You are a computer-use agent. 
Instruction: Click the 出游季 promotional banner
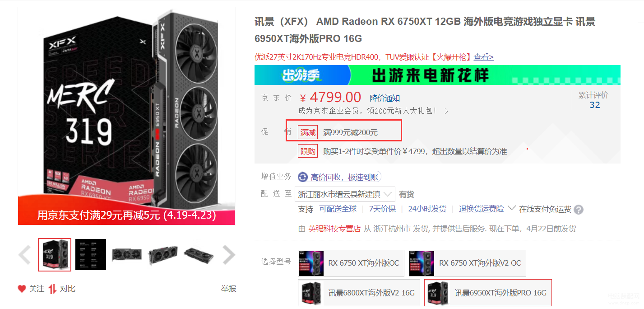click(437, 75)
